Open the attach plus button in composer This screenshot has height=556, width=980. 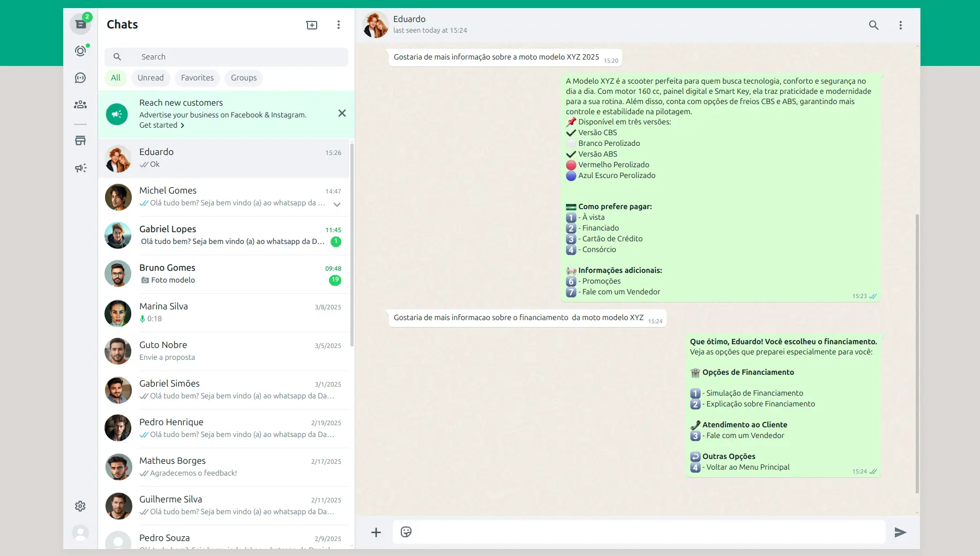(376, 532)
